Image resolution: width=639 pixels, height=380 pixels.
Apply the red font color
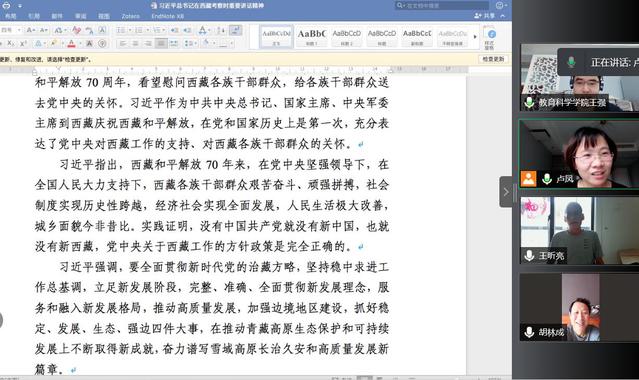click(72, 43)
